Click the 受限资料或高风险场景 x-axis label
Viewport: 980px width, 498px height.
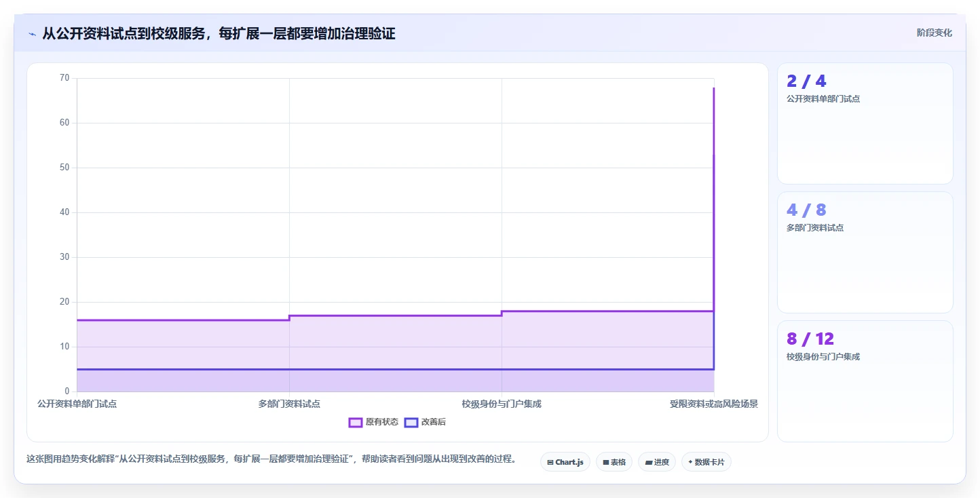[x=713, y=404]
